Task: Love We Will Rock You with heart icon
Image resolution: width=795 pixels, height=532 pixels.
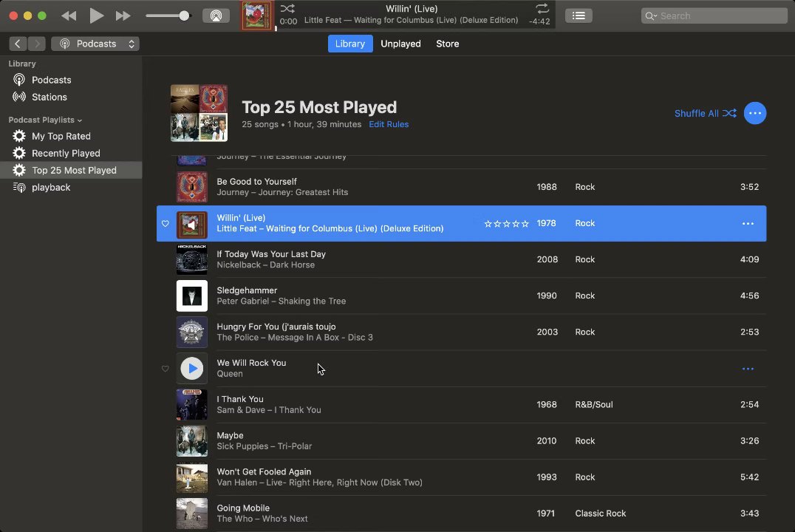Action: coord(166,369)
